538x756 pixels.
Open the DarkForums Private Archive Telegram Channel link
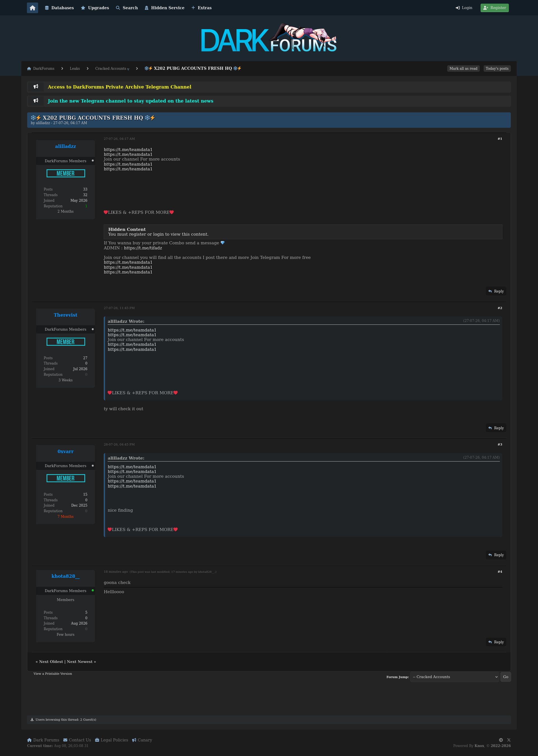120,87
